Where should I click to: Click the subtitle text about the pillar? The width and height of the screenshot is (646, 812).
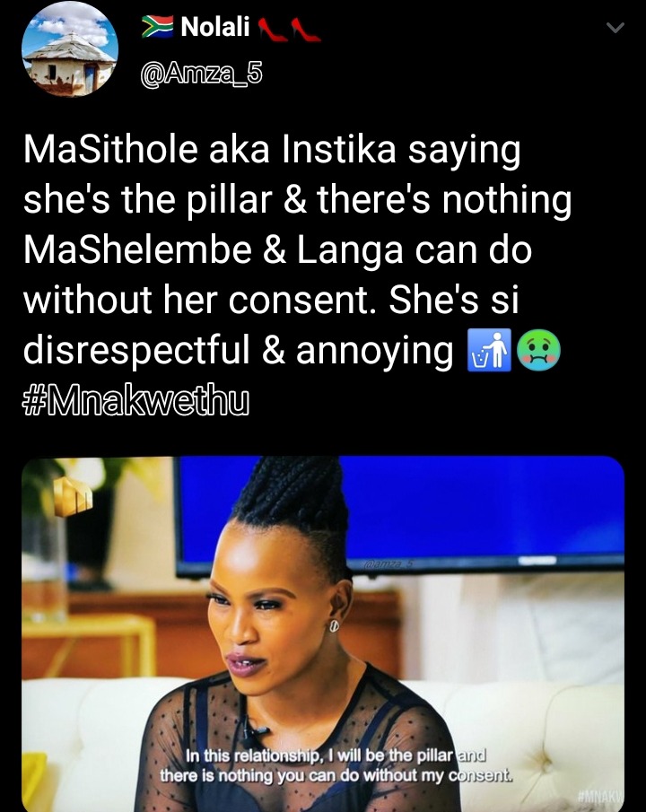336,765
